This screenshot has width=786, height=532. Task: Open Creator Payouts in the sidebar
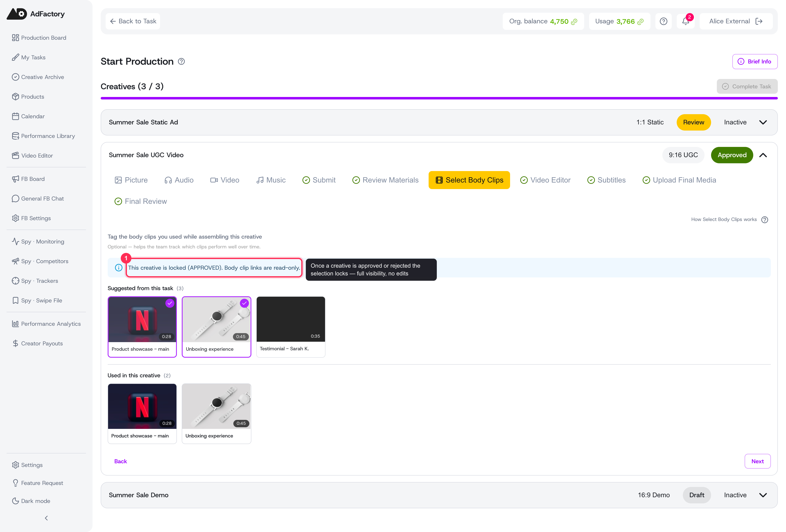point(42,343)
